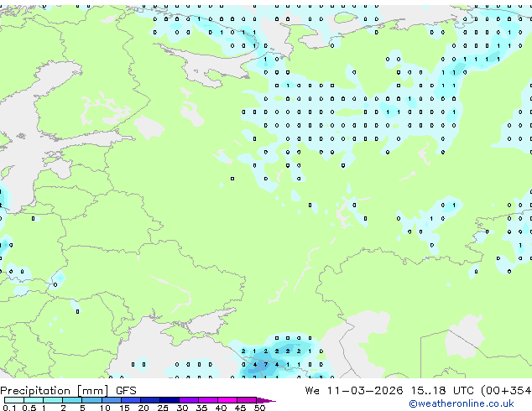The image size is (532, 411).
Task: Click legend swatch between 35 and 40
Action: [x=208, y=400]
